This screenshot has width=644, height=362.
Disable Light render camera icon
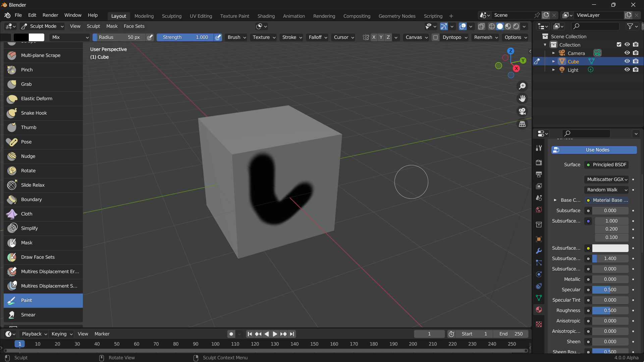(636, 70)
